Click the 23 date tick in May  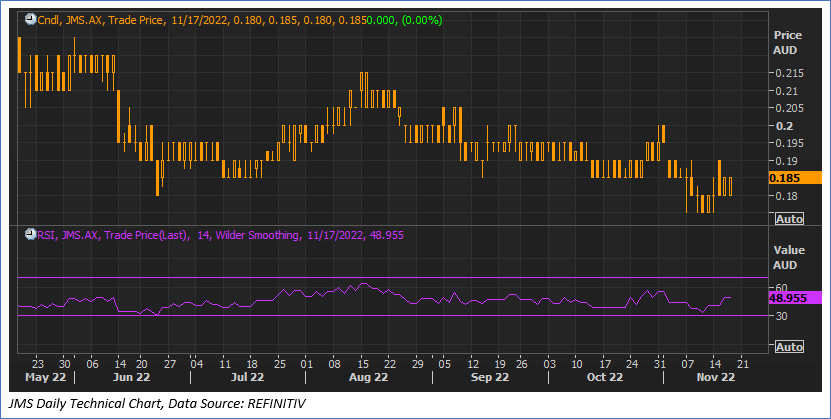(x=38, y=364)
